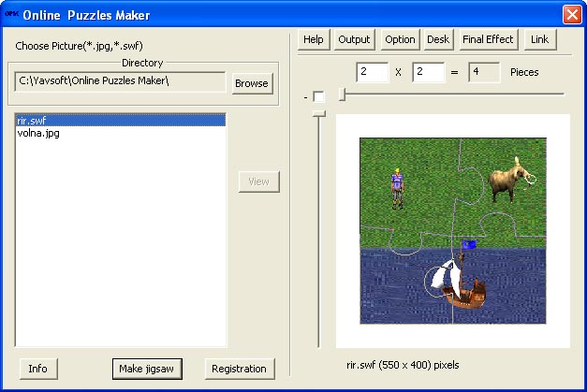Click the Make jigsaw button
This screenshot has height=392, width=587.
147,369
